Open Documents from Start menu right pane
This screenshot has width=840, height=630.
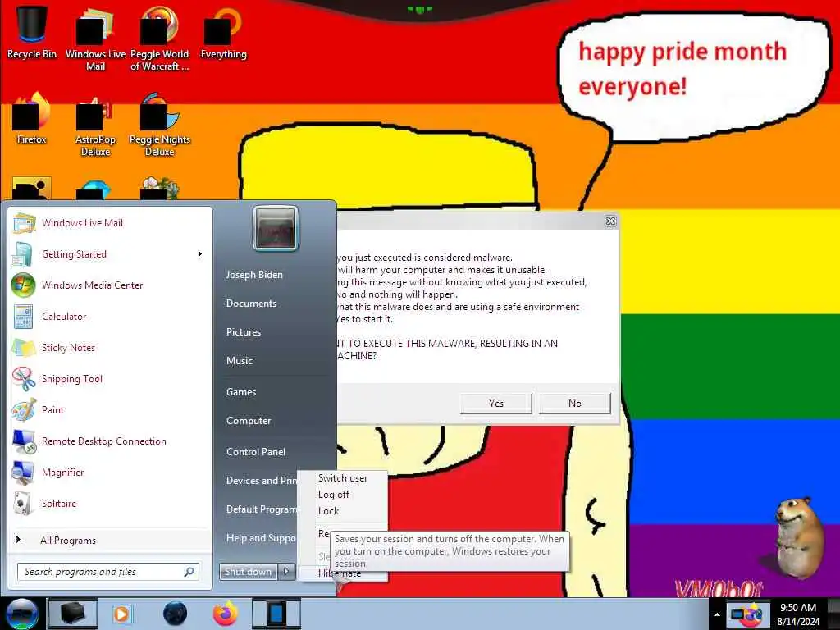(x=251, y=304)
